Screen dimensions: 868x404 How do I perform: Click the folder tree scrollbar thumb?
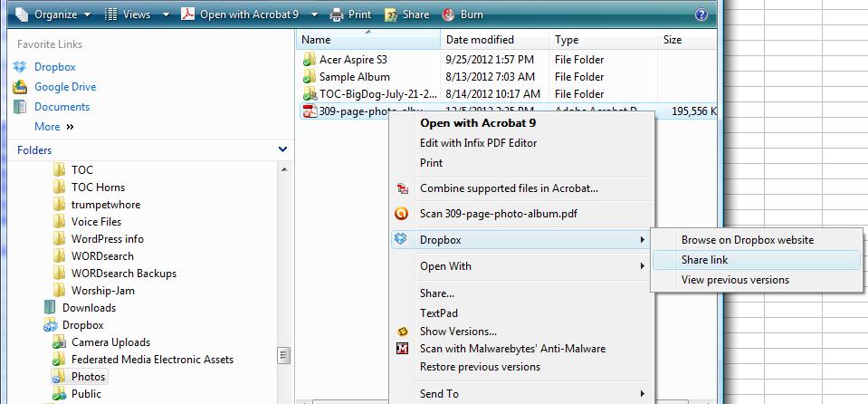click(x=283, y=356)
